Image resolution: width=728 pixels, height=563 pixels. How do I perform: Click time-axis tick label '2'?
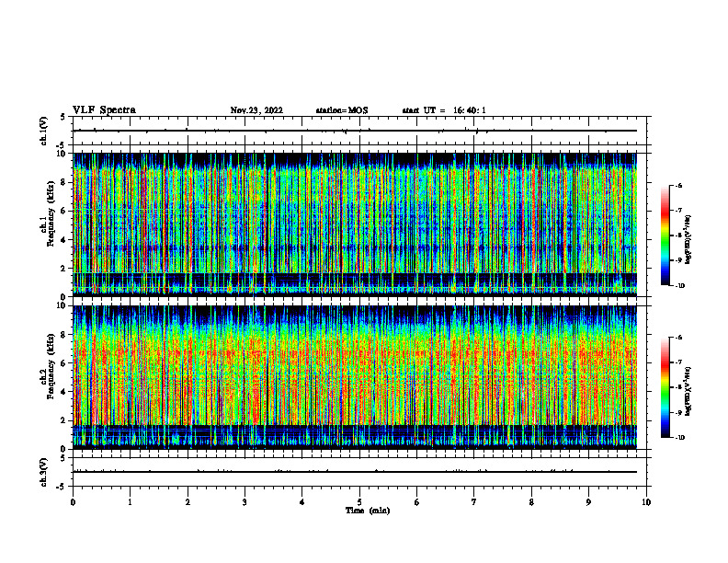pyautogui.click(x=188, y=502)
